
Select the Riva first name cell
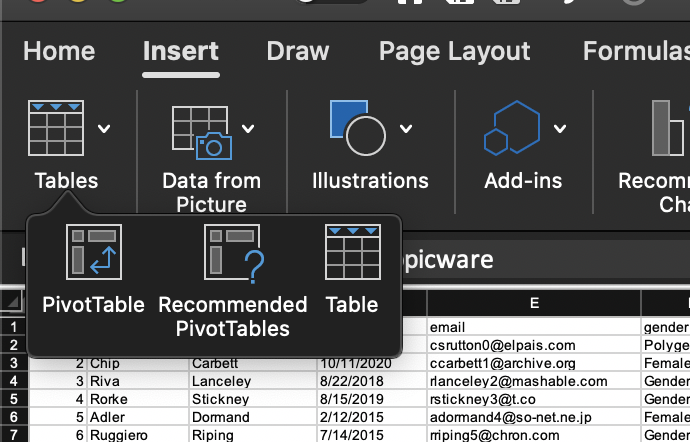138,381
